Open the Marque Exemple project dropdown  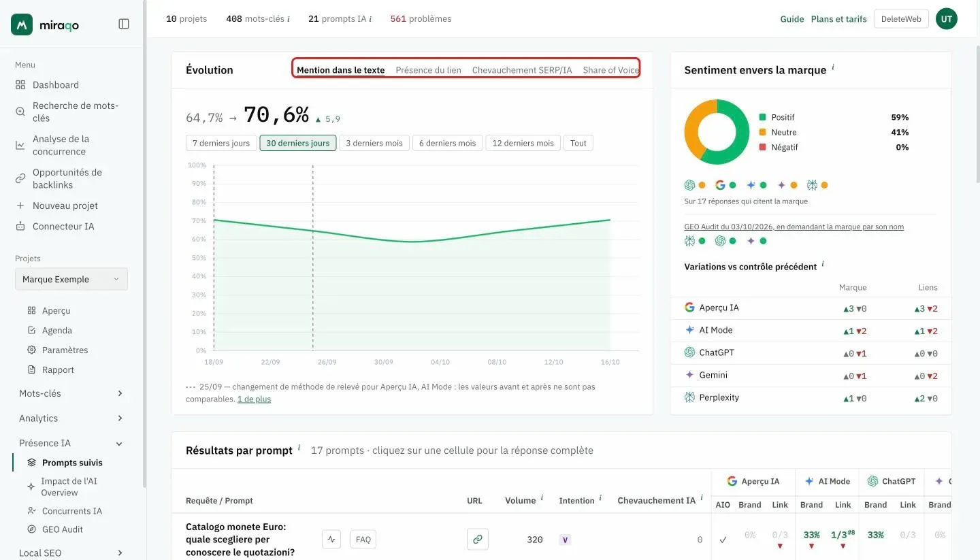click(71, 279)
